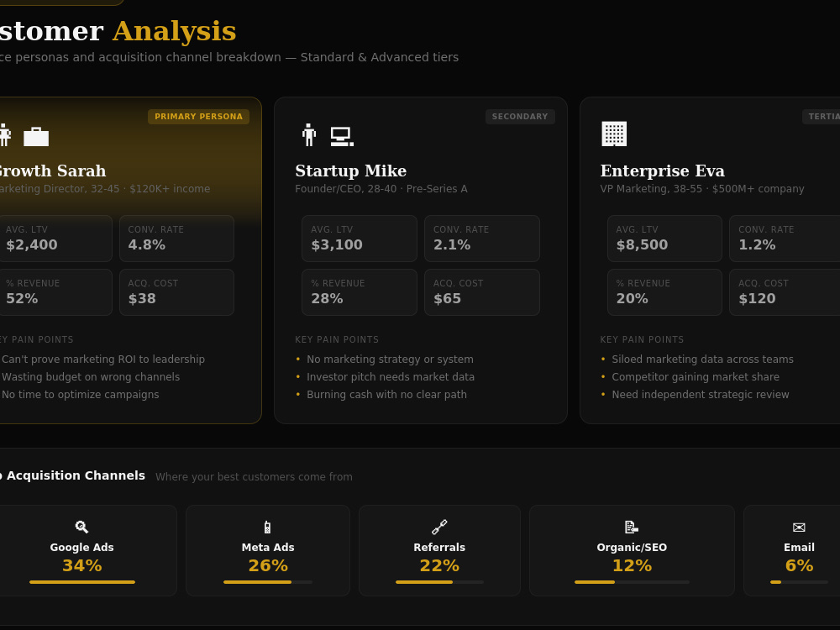Click the Google Ads magnifier icon
Screen dimensions: 840x630
click(x=82, y=528)
